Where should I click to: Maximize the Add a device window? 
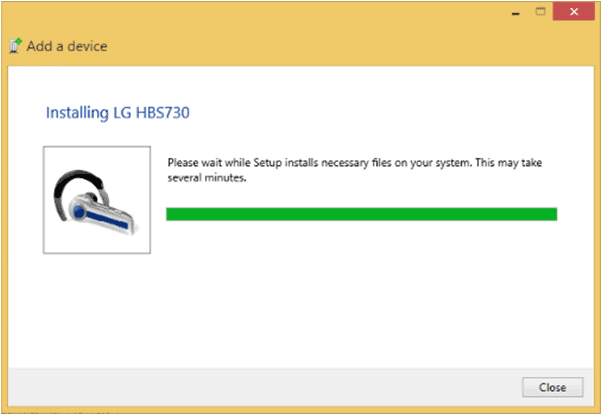pyautogui.click(x=540, y=12)
